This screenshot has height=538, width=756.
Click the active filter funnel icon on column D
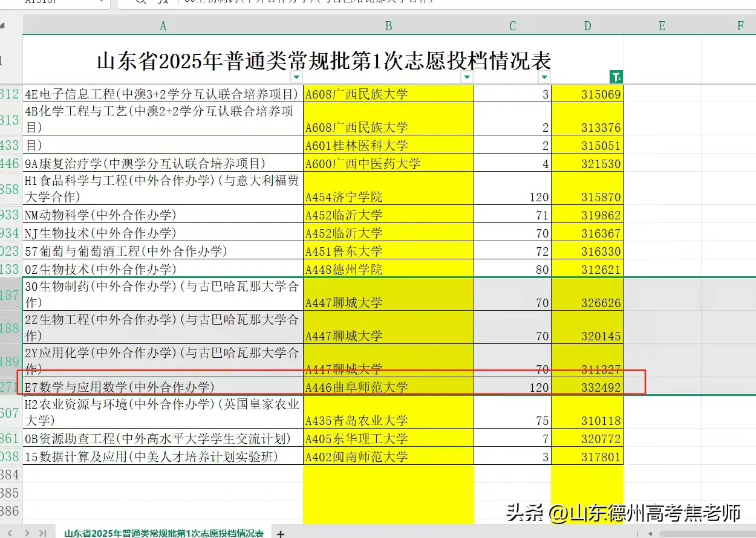616,77
